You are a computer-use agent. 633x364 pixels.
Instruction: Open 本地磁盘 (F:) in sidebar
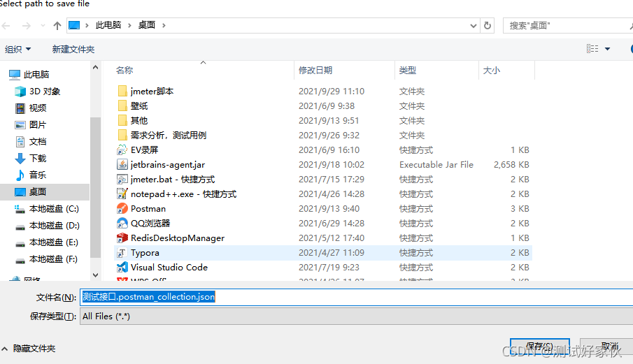[x=47, y=259]
